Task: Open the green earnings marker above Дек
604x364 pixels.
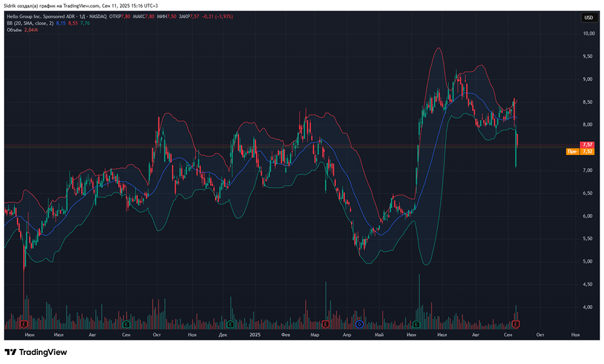Action: 231,324
